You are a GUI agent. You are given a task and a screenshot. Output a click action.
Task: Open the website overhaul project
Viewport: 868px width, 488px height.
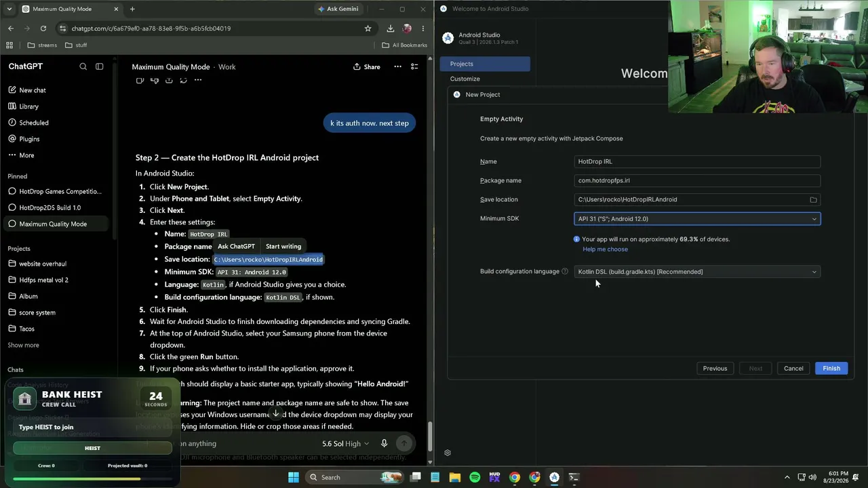coord(43,264)
